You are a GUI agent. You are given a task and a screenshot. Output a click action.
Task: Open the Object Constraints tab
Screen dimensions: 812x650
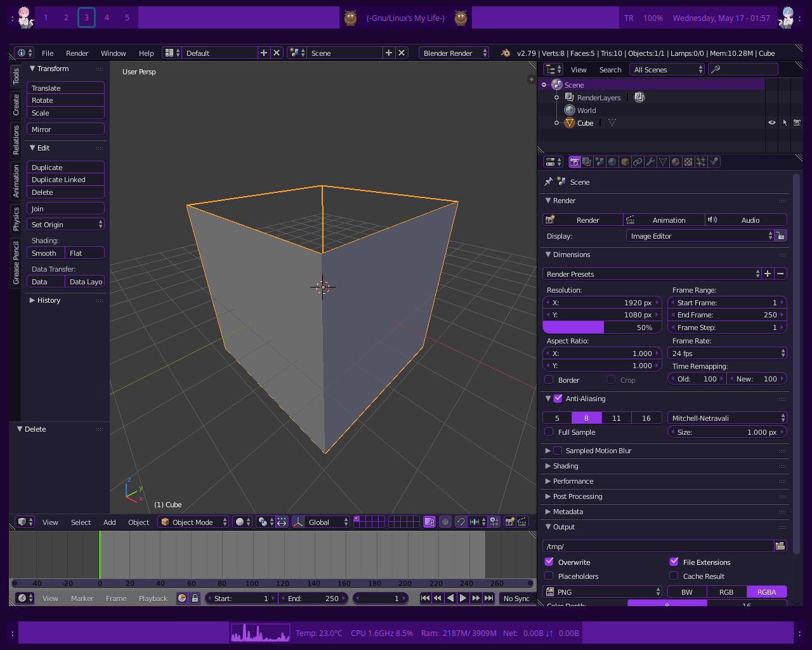click(637, 162)
